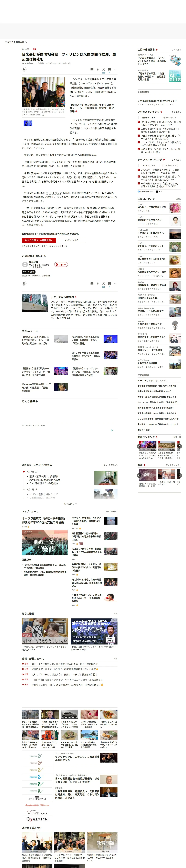Click もっと見る beside アクセスランキング
Viewport: 186px width, 868px height.
pos(176,112)
